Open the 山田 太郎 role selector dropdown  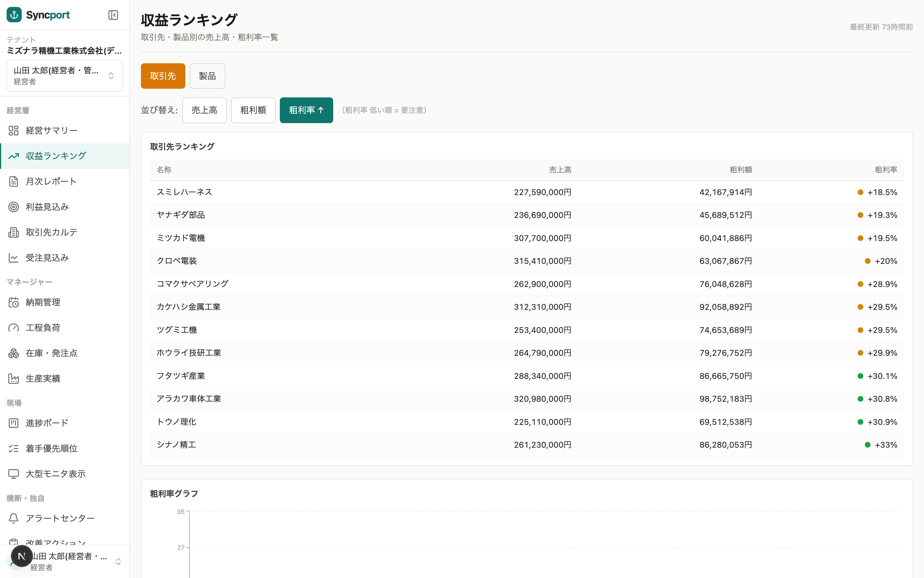click(64, 76)
